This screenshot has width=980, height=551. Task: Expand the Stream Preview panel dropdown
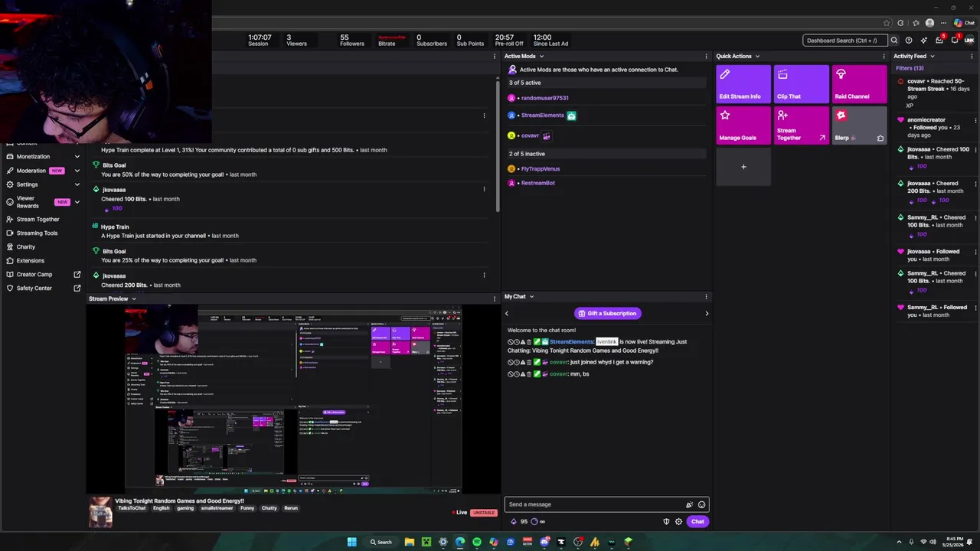(134, 298)
